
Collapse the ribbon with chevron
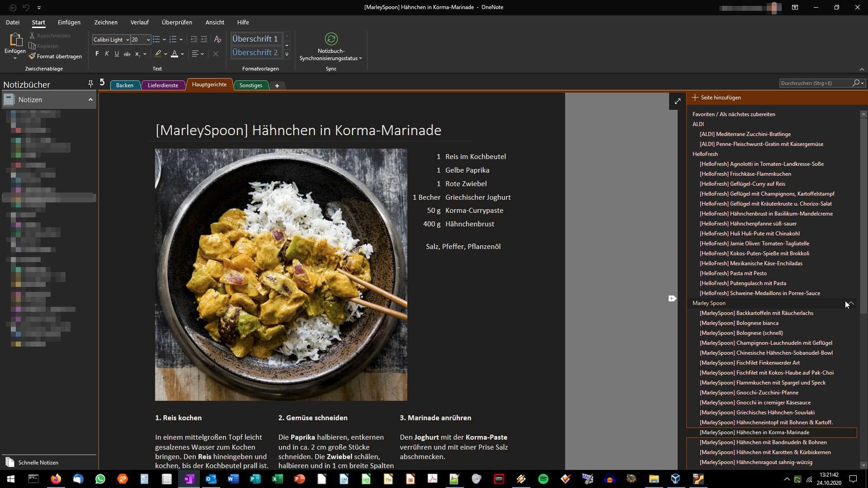click(862, 69)
